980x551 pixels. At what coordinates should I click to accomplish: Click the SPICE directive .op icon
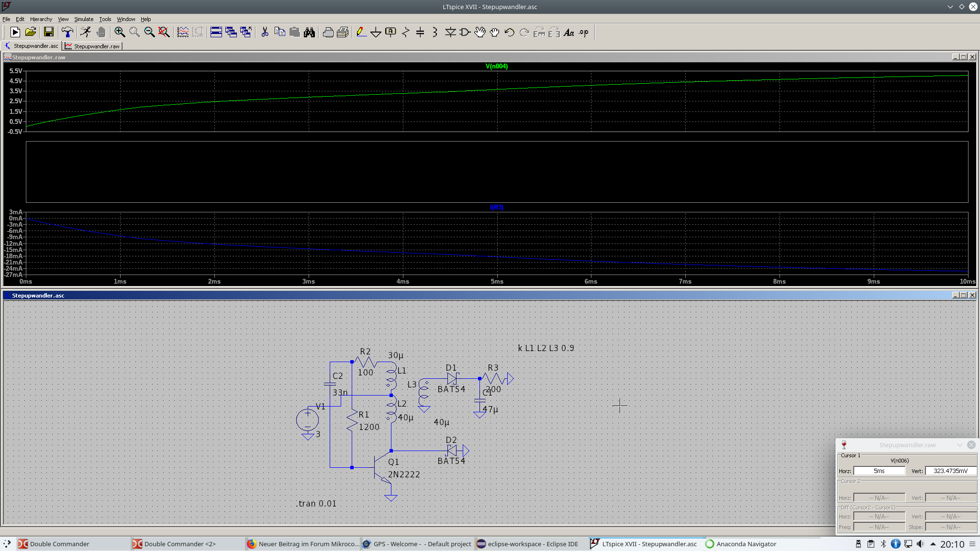click(x=583, y=32)
